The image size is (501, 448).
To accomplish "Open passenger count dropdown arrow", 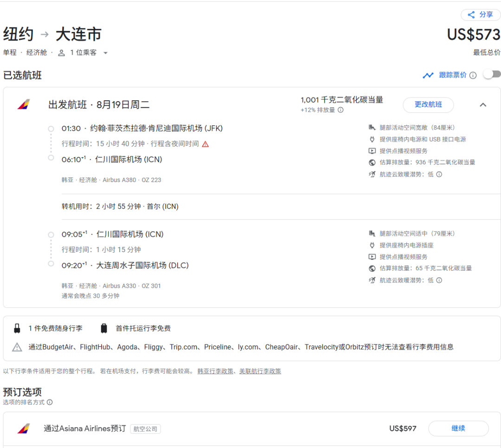I will click(x=105, y=53).
